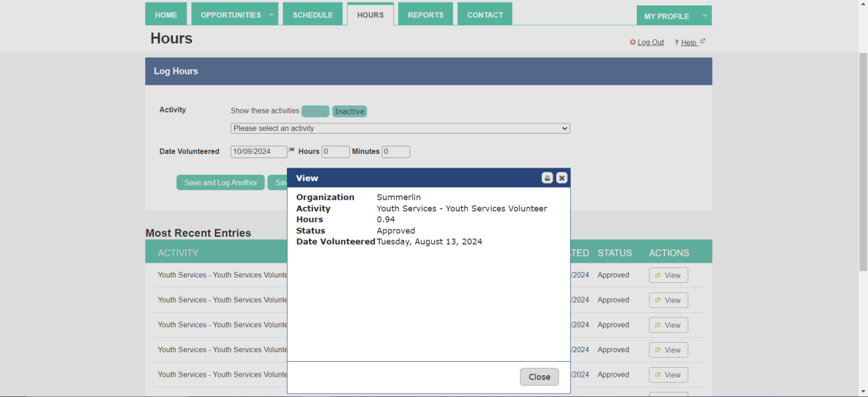
Task: Click the 'Most Recent Entries' heading
Action: point(198,233)
